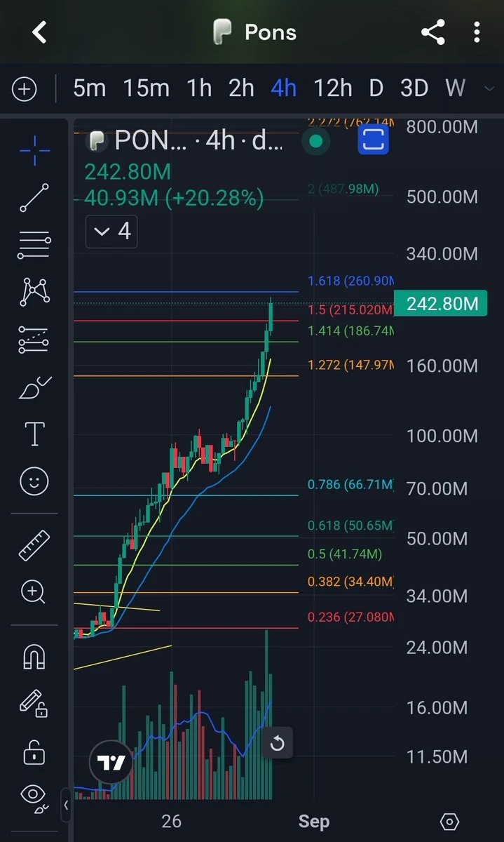Expand the indicators legend showing 4

[111, 232]
